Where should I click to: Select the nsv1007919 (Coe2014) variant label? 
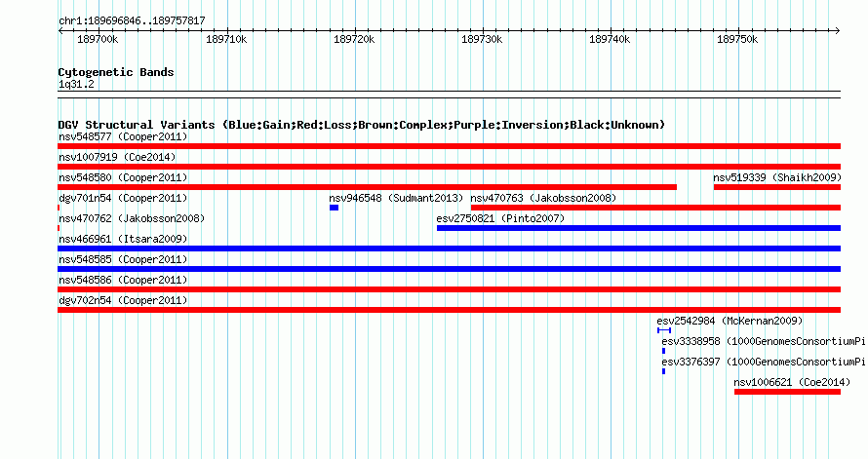tap(117, 157)
